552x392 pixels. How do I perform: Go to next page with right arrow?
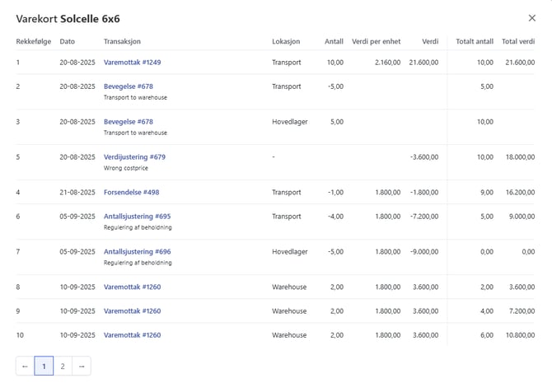point(81,366)
